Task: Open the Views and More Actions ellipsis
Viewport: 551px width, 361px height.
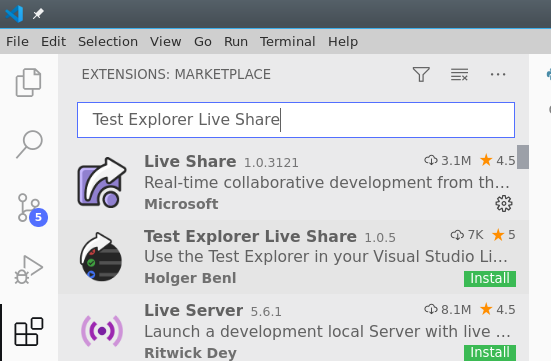Action: point(498,74)
